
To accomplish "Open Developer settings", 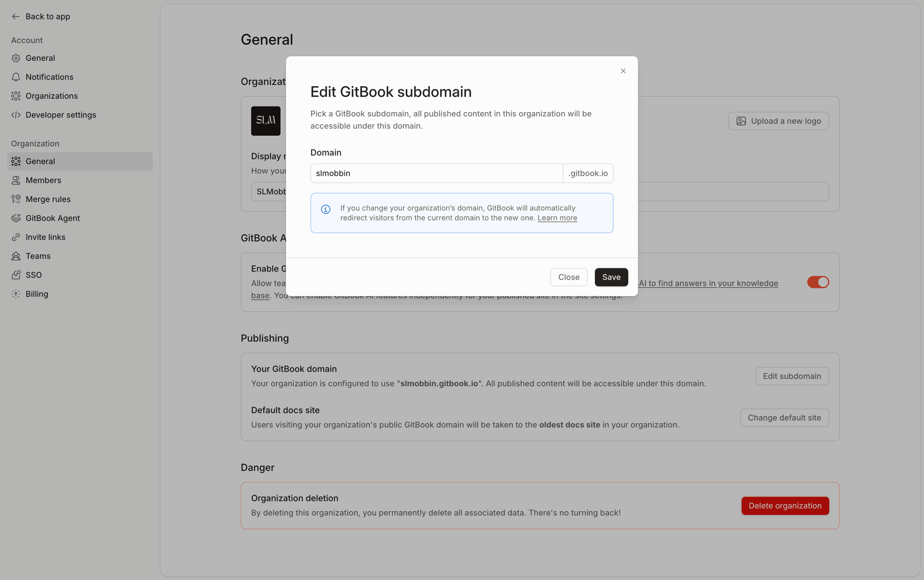I will [x=80, y=115].
